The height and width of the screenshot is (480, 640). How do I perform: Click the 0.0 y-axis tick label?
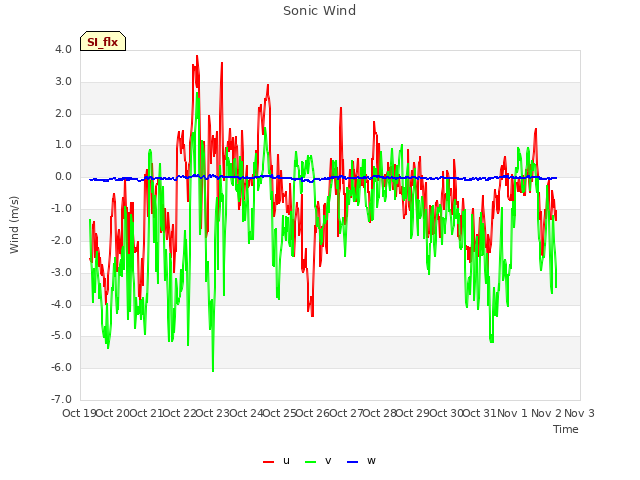63,177
